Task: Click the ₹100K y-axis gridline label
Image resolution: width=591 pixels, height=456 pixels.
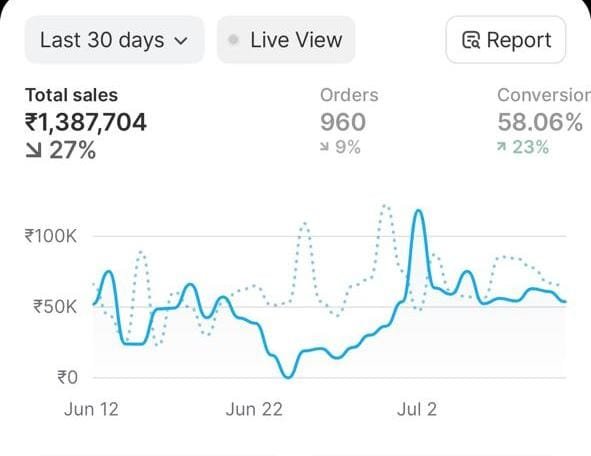Action: (x=51, y=236)
